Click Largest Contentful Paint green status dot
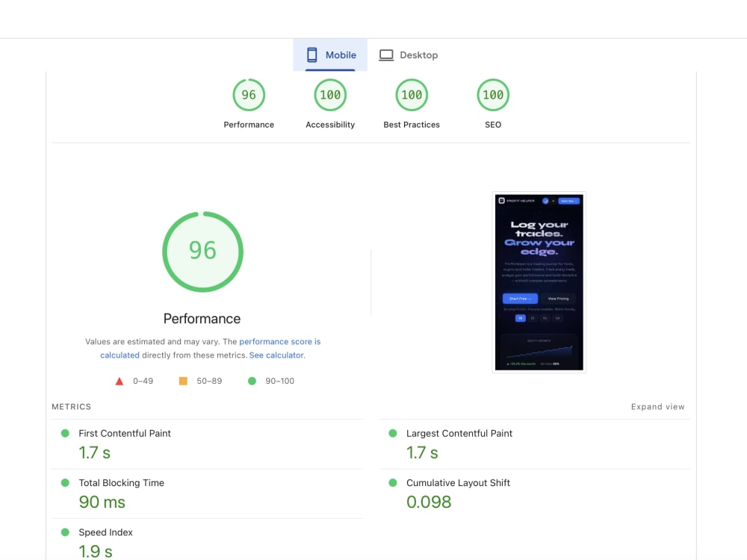Image resolution: width=747 pixels, height=560 pixels. coord(393,433)
